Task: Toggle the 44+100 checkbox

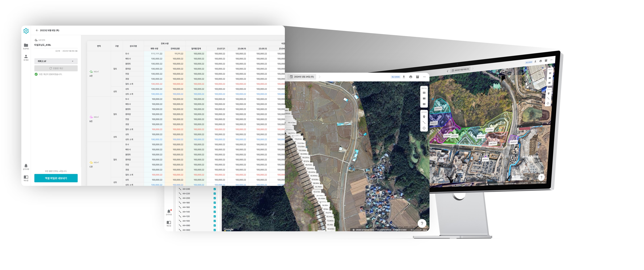Action: 215,221
